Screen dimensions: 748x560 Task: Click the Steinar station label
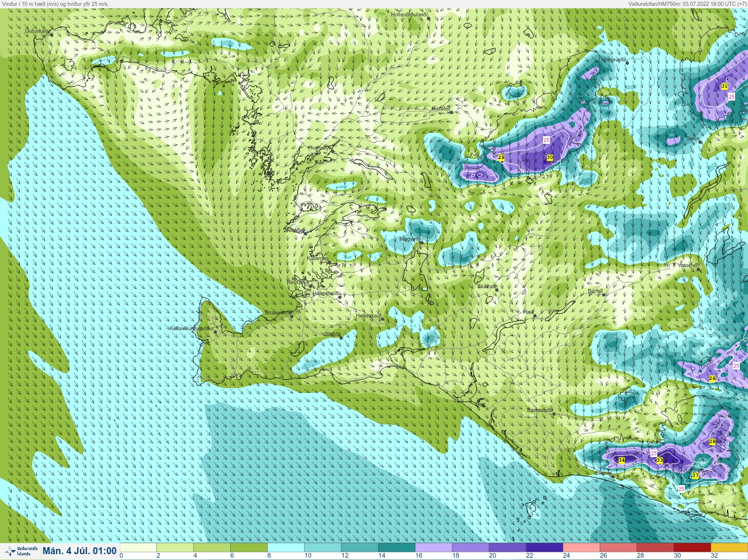click(602, 473)
